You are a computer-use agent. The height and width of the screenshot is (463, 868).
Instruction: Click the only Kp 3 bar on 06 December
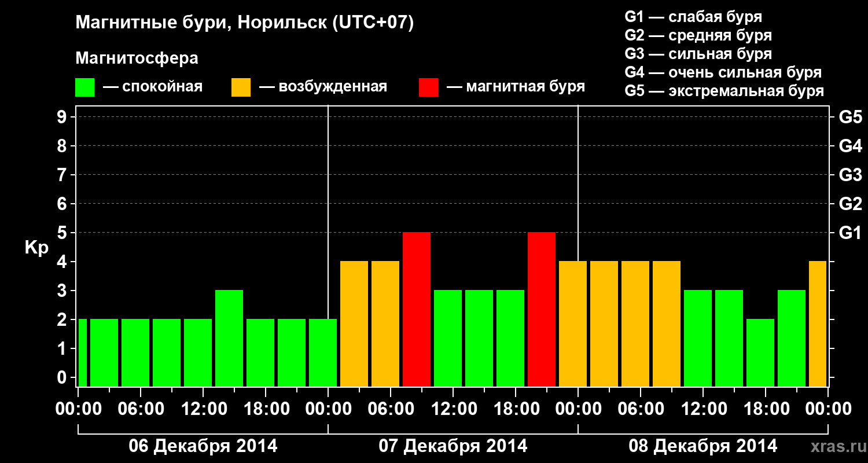coord(229,338)
